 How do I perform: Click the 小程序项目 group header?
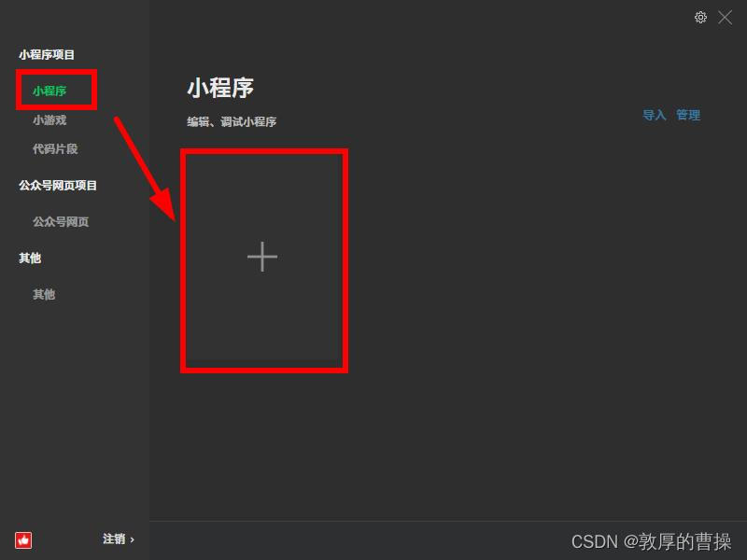tap(47, 55)
